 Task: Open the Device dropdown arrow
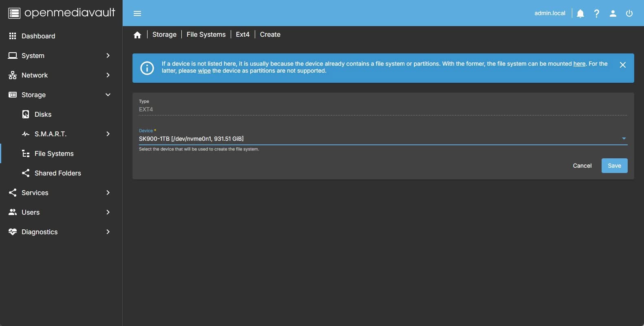pyautogui.click(x=624, y=139)
